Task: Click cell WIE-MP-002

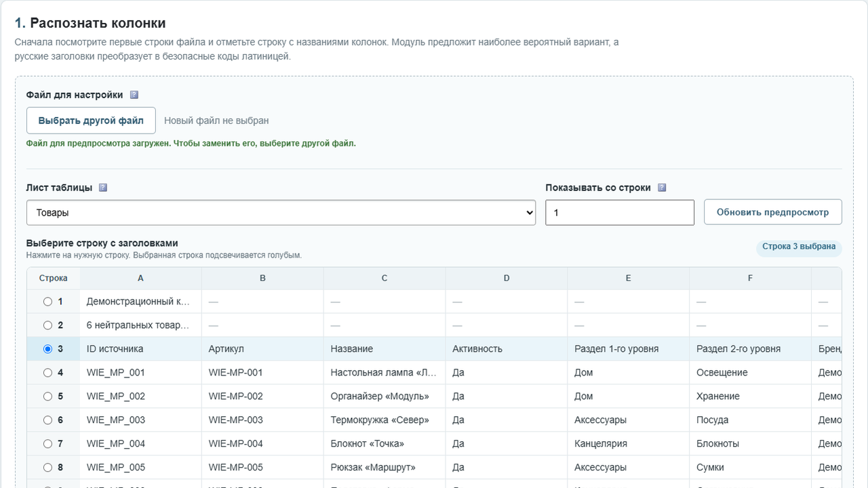Action: pos(262,396)
